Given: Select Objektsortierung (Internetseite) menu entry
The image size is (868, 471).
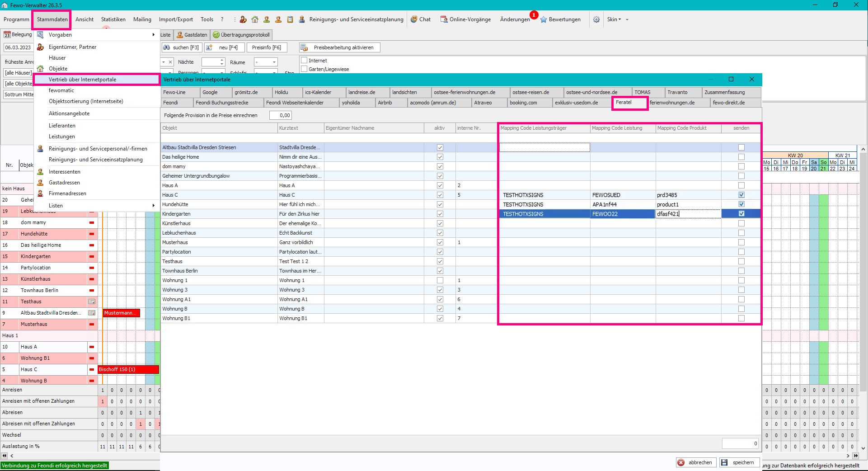Looking at the screenshot, I should coord(86,101).
